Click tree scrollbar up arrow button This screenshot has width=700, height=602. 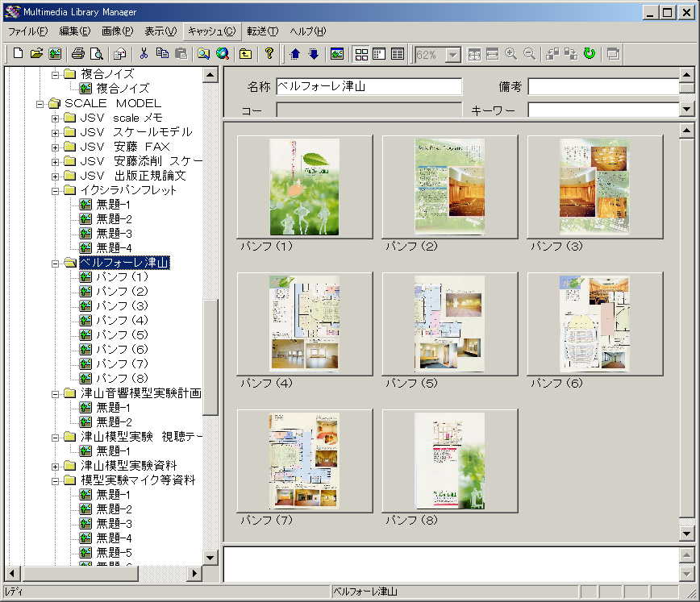click(x=210, y=74)
